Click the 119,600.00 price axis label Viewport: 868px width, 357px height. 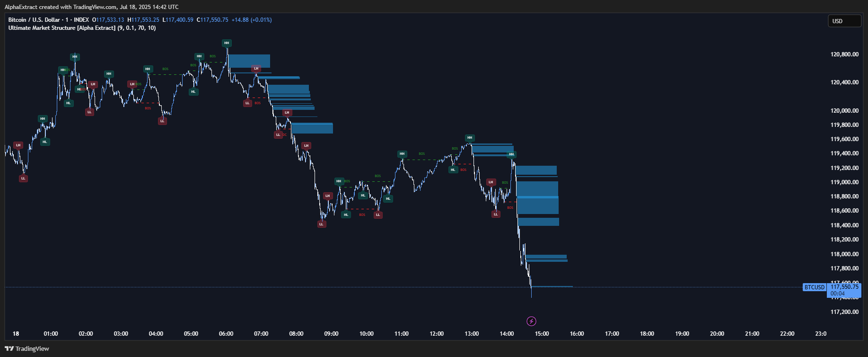click(x=844, y=139)
